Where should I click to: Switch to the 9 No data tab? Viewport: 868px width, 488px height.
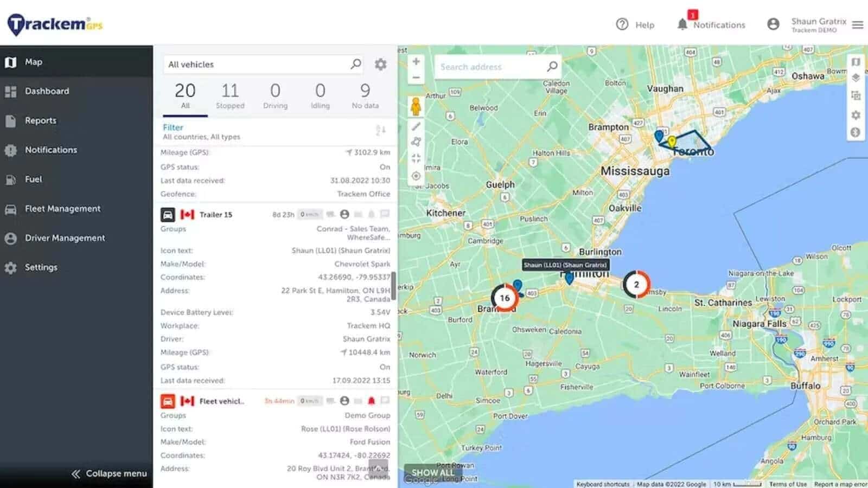click(x=365, y=95)
